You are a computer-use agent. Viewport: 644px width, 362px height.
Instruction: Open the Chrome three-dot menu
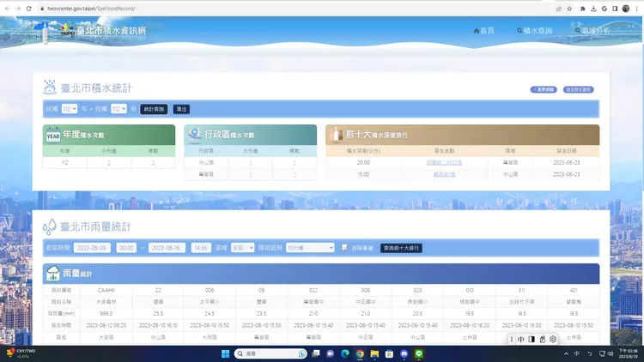point(636,9)
